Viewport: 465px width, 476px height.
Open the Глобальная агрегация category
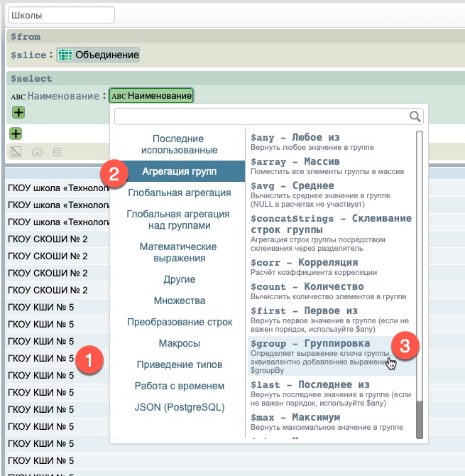point(178,193)
